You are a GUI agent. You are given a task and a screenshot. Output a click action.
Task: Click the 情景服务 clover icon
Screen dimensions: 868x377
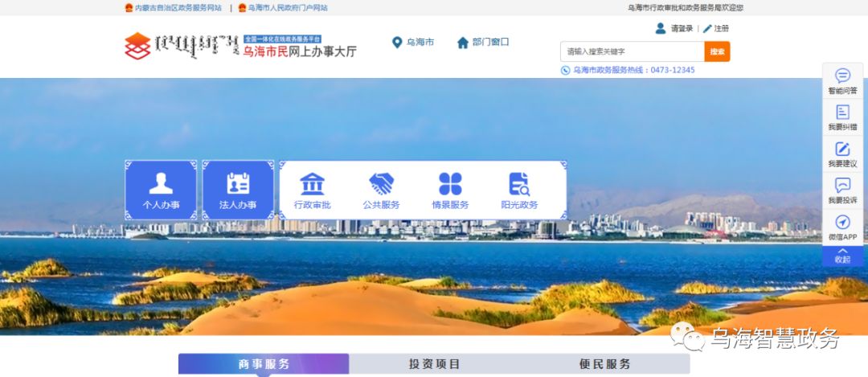tap(450, 184)
